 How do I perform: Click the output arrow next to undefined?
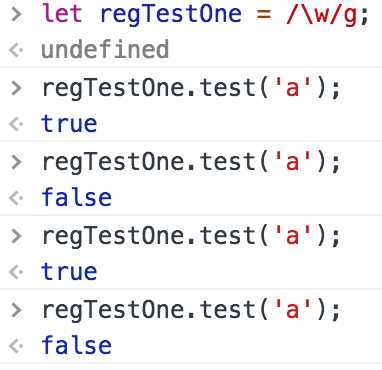pyautogui.click(x=16, y=50)
